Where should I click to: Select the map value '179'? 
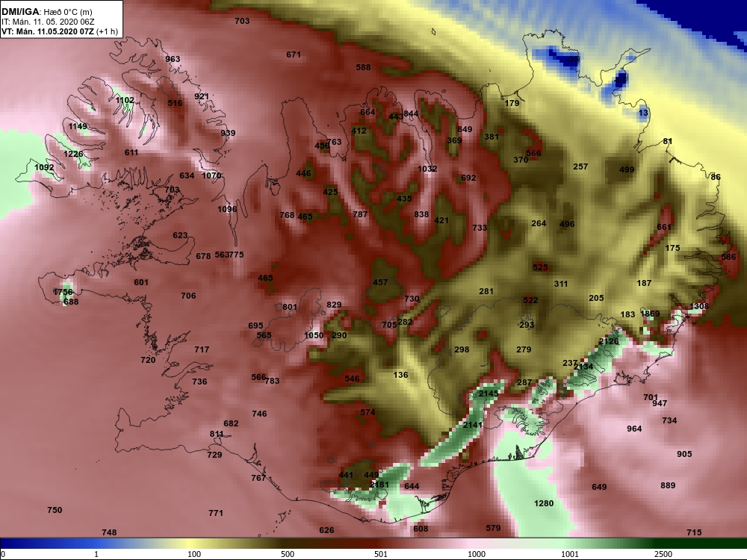click(x=512, y=103)
